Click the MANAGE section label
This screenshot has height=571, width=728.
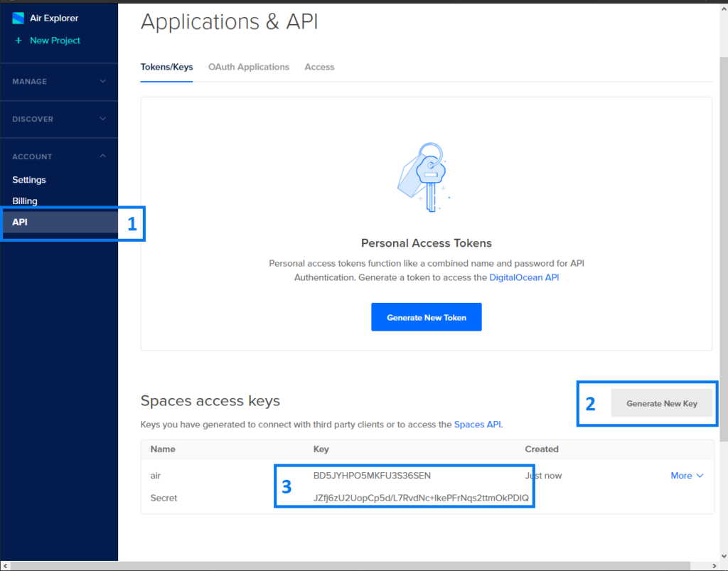(30, 81)
